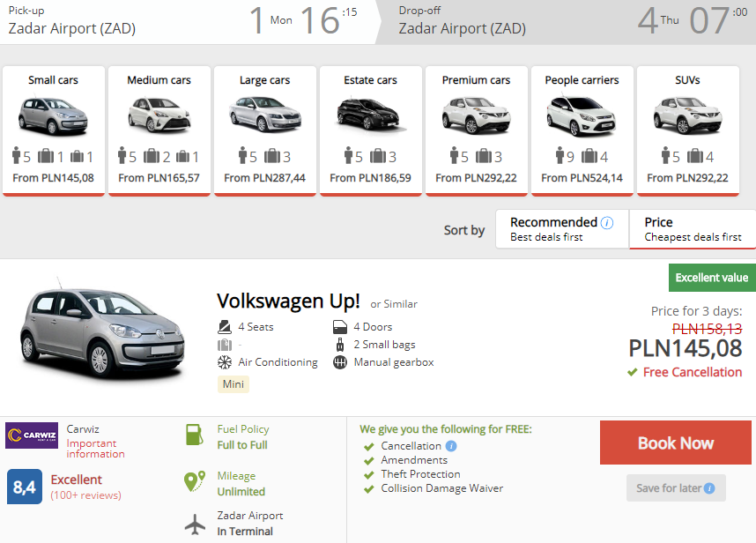Screen dimensions: 756x543
Task: Click the green checkmark beside Free Cancellation
Action: [632, 372]
